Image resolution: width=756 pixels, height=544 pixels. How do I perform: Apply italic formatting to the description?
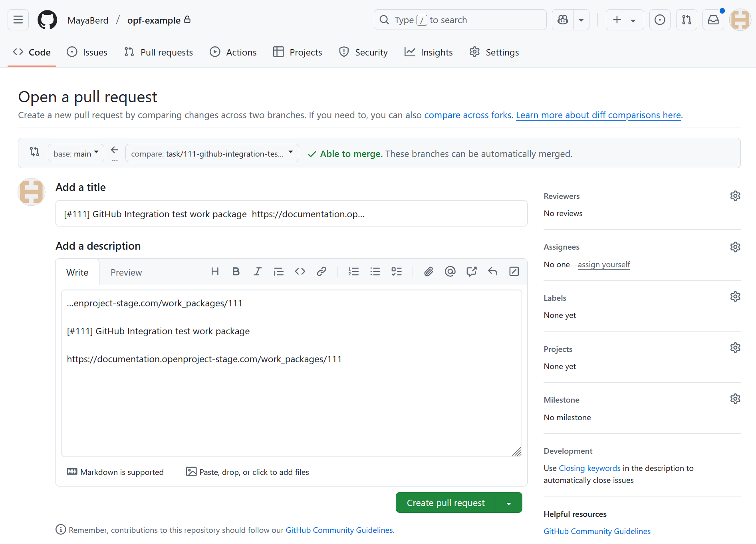pyautogui.click(x=258, y=271)
